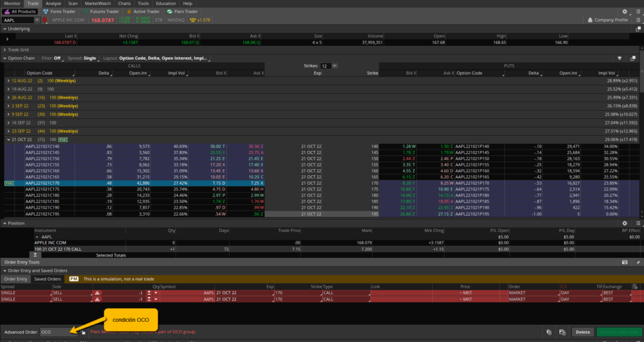Click the lock icon beside Advanced Order
The image size is (644, 342).
[83, 332]
